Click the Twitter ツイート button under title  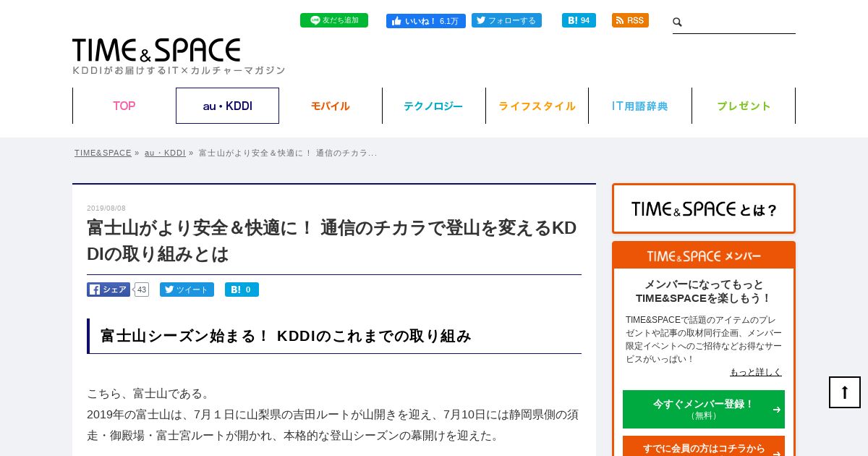(x=187, y=290)
